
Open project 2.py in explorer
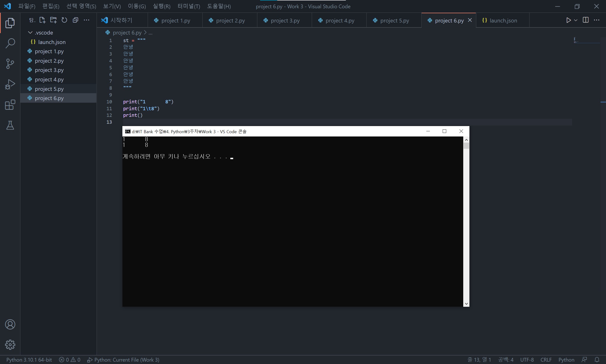49,61
